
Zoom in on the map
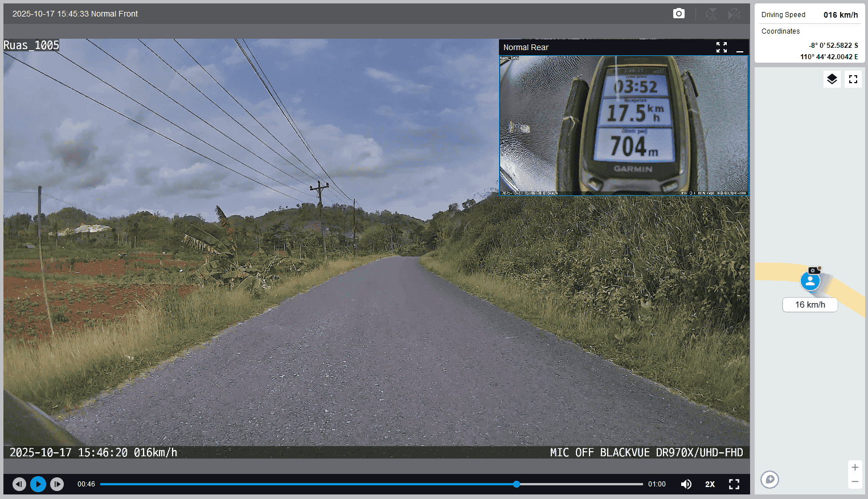coord(855,468)
